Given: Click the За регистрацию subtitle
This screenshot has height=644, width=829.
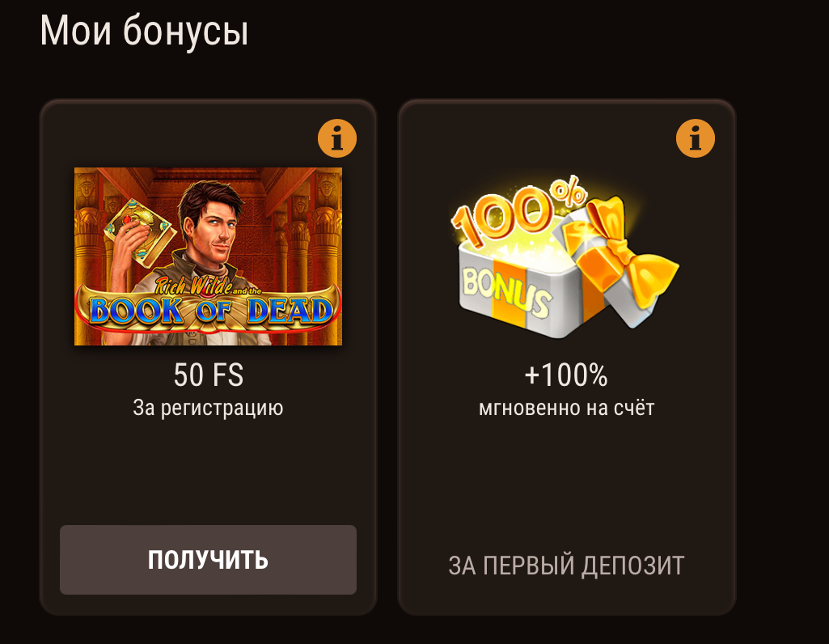Looking at the screenshot, I should 208,409.
